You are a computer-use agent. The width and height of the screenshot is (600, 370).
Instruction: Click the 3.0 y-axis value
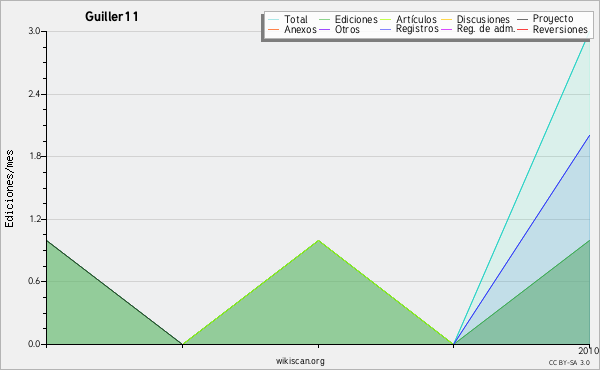tap(34, 31)
